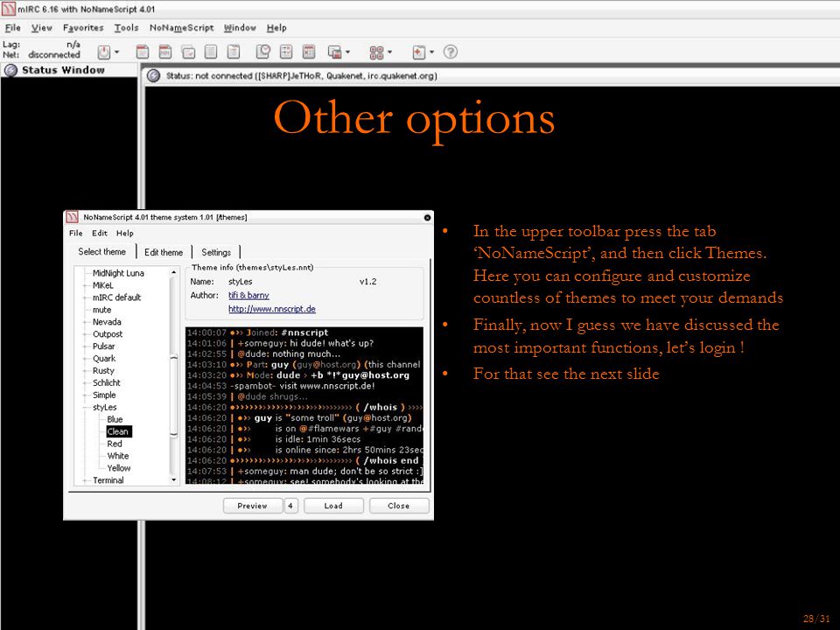This screenshot has width=840, height=630.
Task: Open the NoNameScript menu
Action: point(182,28)
